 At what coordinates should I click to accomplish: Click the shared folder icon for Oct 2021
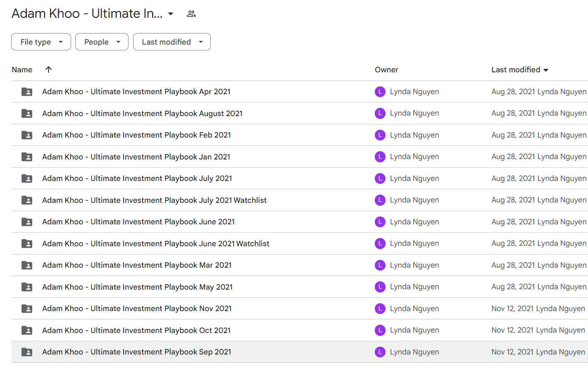[x=27, y=330]
